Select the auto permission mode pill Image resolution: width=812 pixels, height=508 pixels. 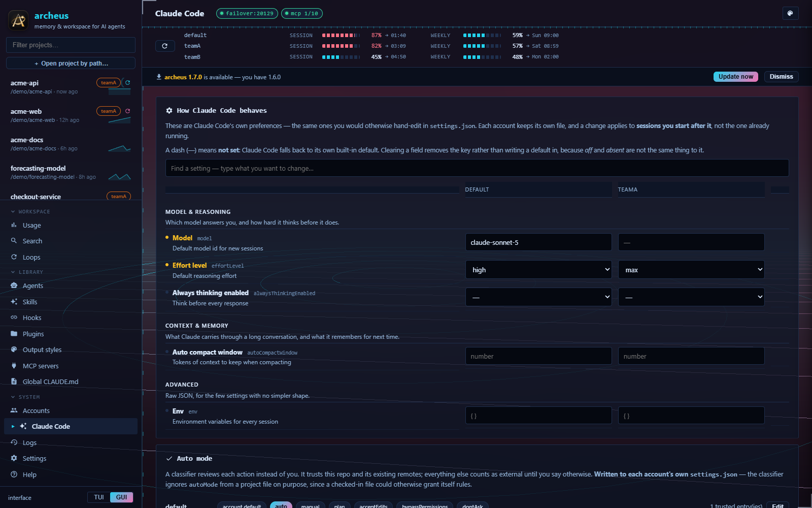(281, 506)
